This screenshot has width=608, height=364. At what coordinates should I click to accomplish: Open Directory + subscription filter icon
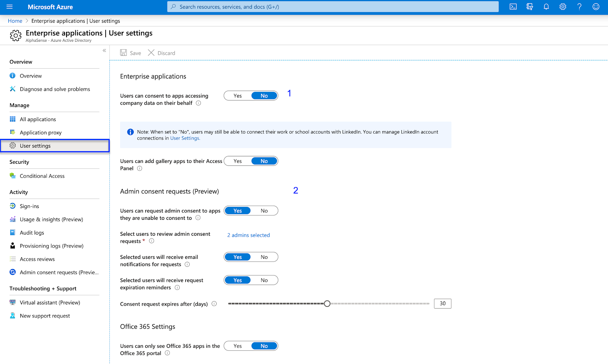pos(530,7)
